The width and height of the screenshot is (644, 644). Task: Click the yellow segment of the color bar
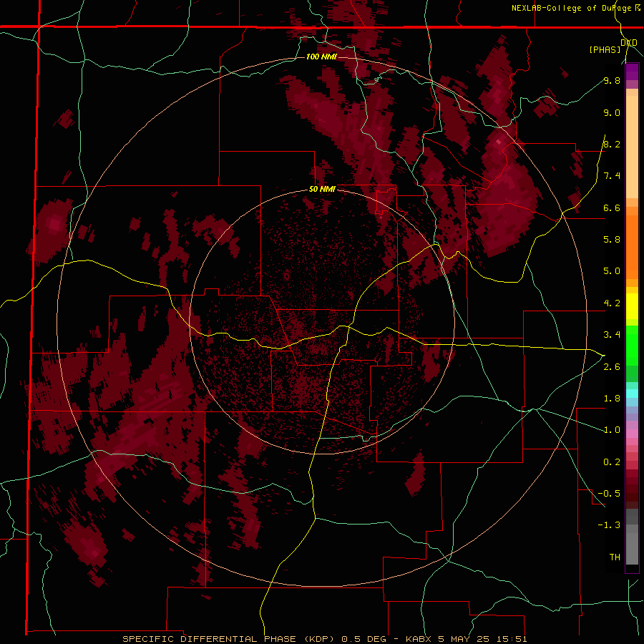pyautogui.click(x=632, y=306)
